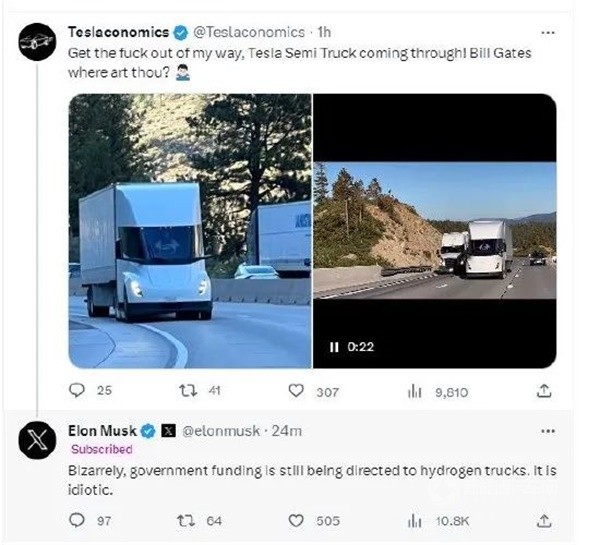The height and width of the screenshot is (545, 600).
Task: Click the Teslaconomics display name
Action: pyautogui.click(x=111, y=32)
